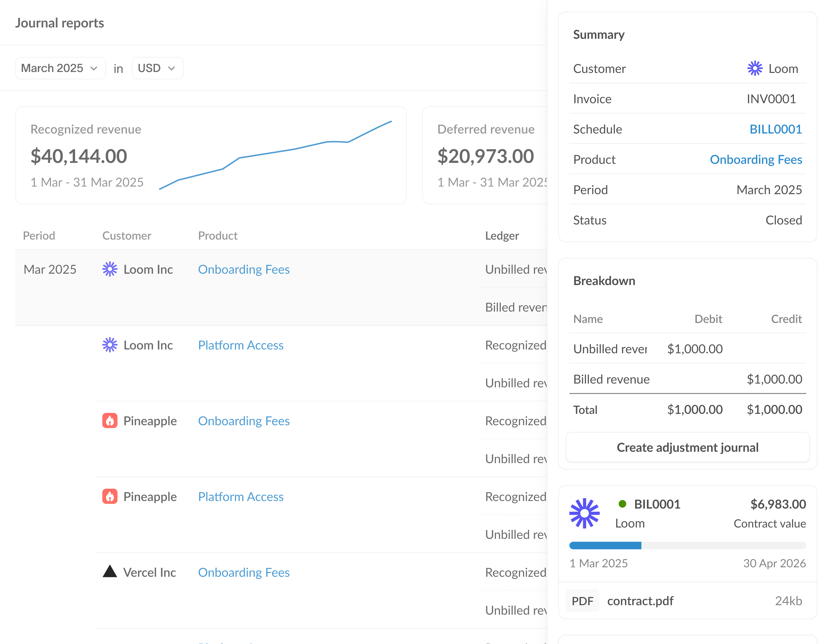Click the Journal reports header
Viewport: 829px width, 644px height.
click(60, 23)
